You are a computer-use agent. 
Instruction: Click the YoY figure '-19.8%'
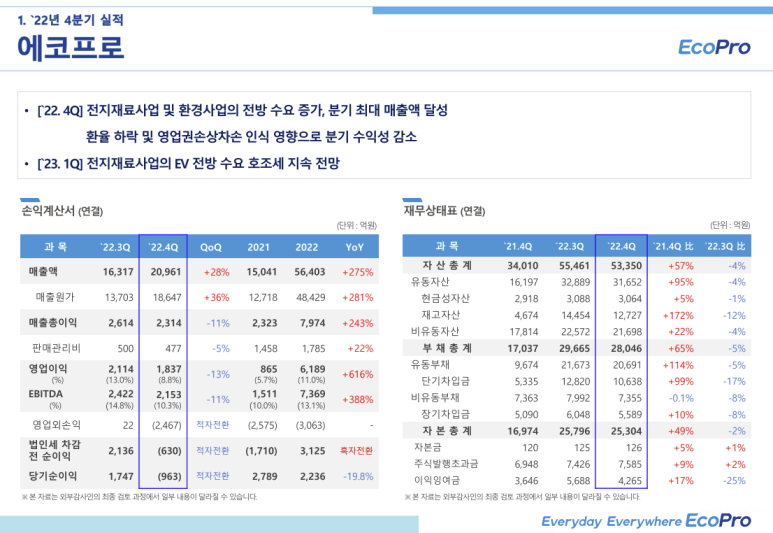(x=358, y=476)
